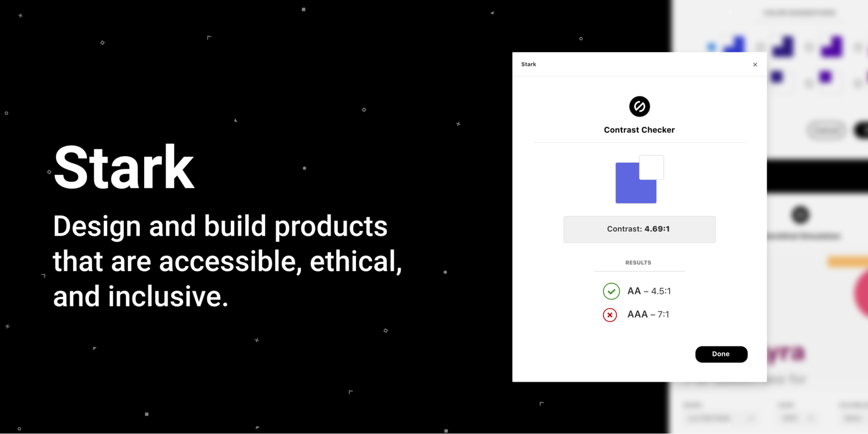Select the white background color swatch
The image size is (868, 434).
(651, 168)
